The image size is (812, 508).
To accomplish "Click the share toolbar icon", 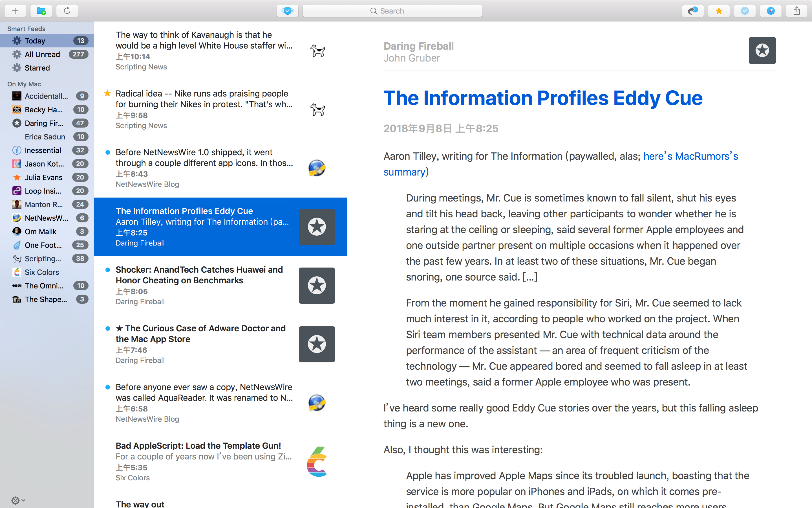I will click(x=796, y=11).
